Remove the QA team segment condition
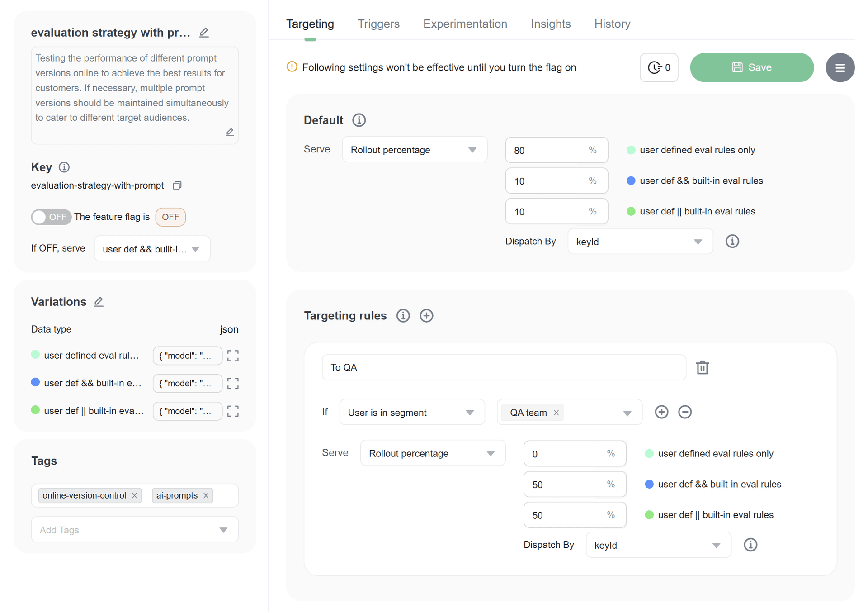 [x=685, y=412]
